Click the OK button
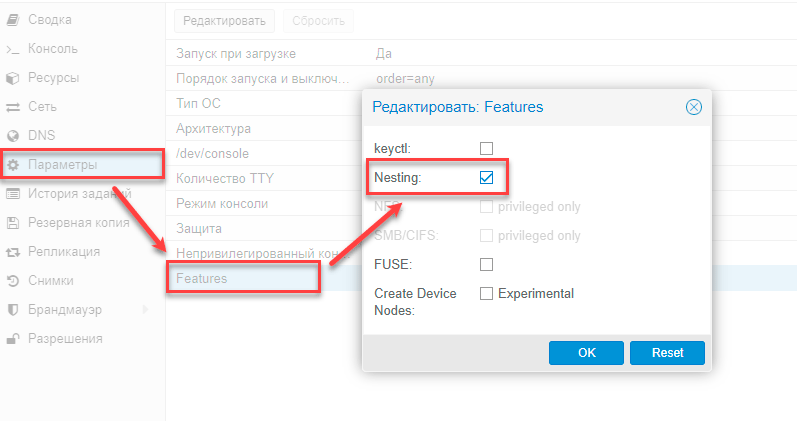Viewport: 797px width, 421px height. click(x=586, y=352)
